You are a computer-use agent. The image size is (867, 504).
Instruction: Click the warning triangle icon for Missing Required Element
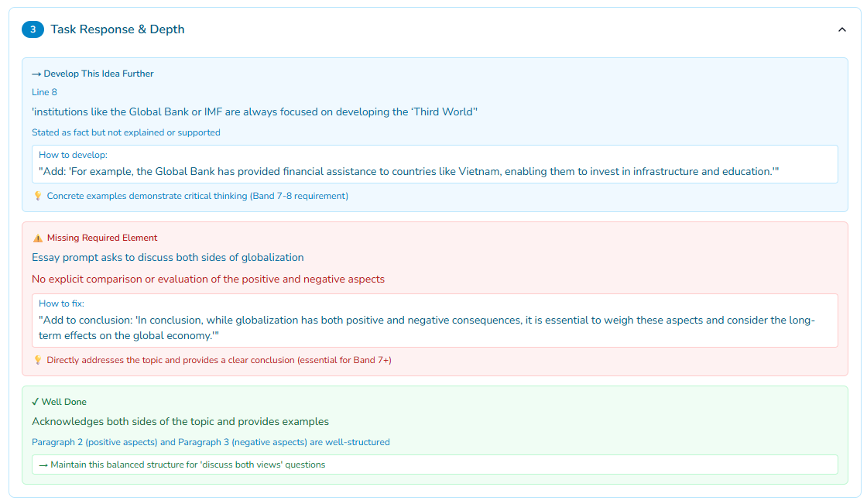tap(37, 238)
